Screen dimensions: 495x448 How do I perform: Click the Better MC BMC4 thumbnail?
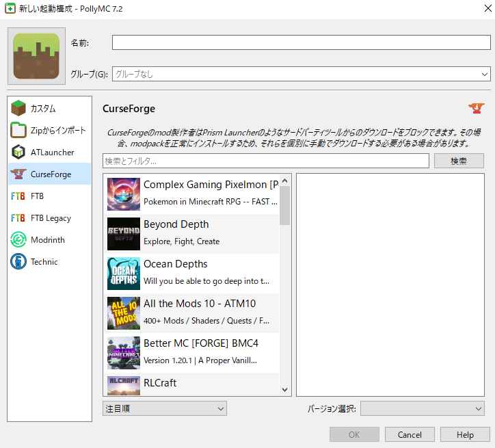pyautogui.click(x=124, y=353)
